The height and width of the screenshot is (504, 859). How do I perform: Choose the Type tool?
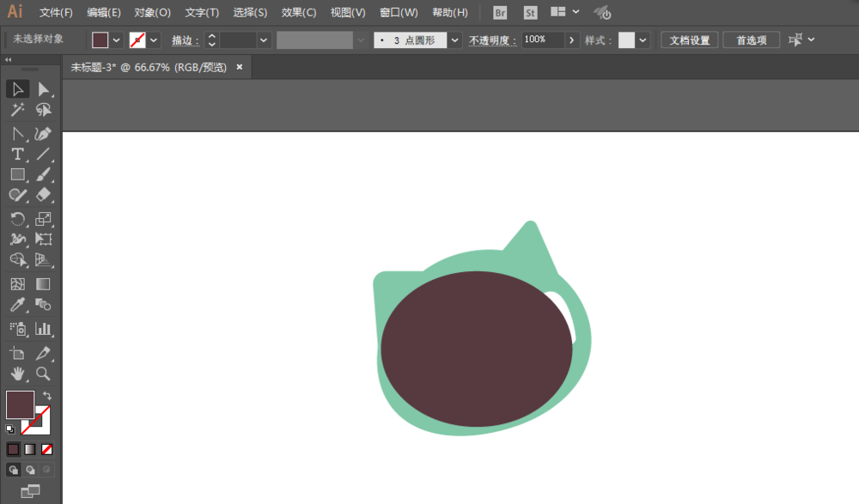17,154
